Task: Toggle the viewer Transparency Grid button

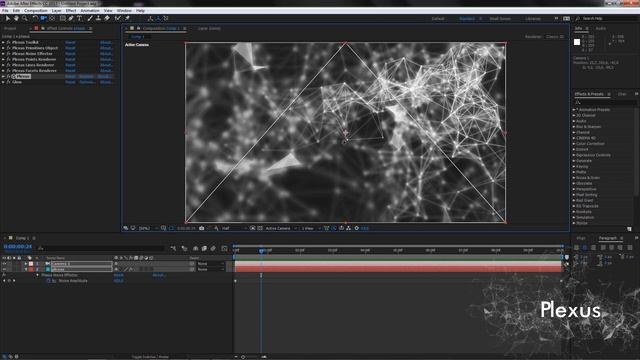Action: [x=260, y=228]
